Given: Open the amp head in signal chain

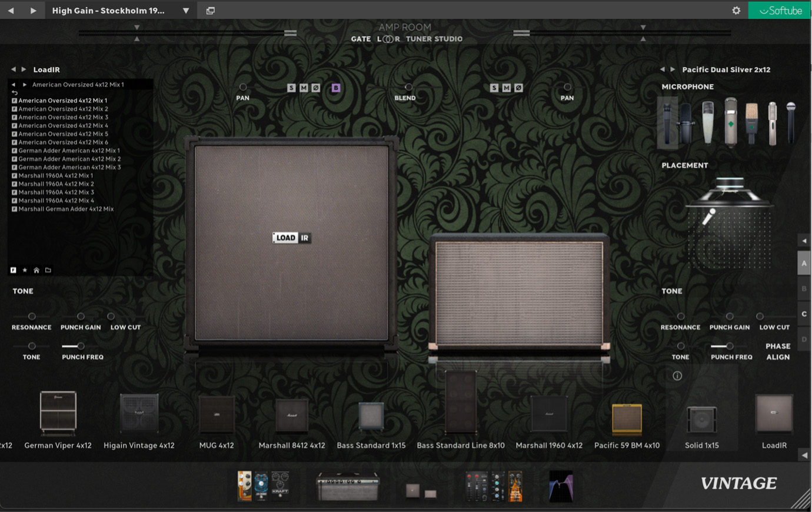Looking at the screenshot, I should pos(348,487).
